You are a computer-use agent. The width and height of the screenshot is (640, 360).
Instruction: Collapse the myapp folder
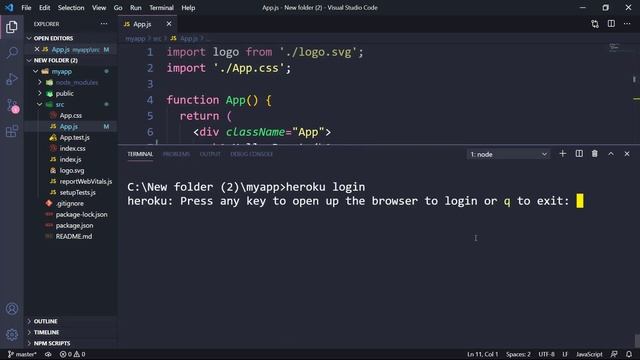[x=36, y=71]
